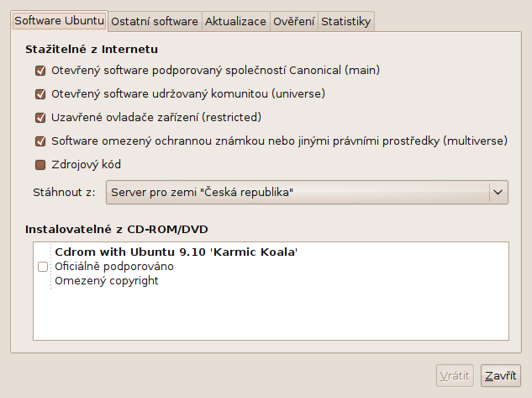Click the Zavřít button
The height and width of the screenshot is (398, 532).
point(500,376)
